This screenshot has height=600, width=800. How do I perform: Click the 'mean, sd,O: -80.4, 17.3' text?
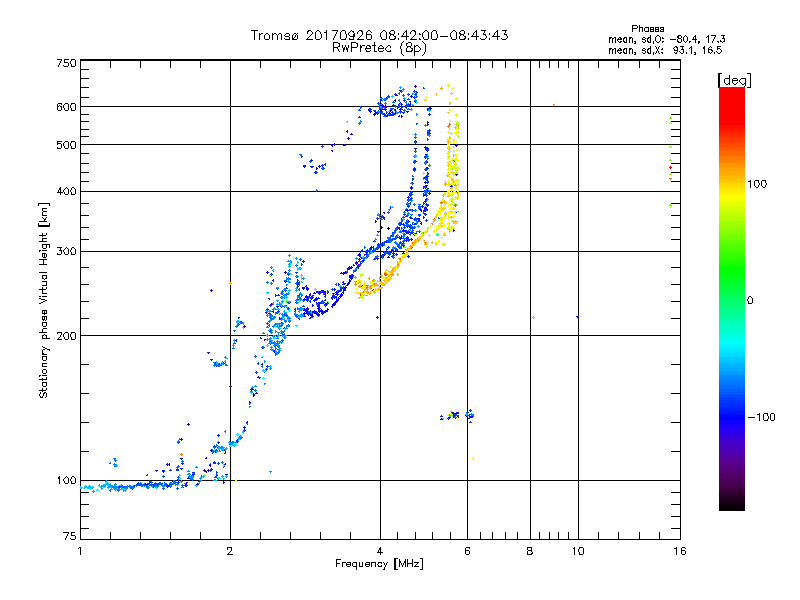tap(666, 39)
